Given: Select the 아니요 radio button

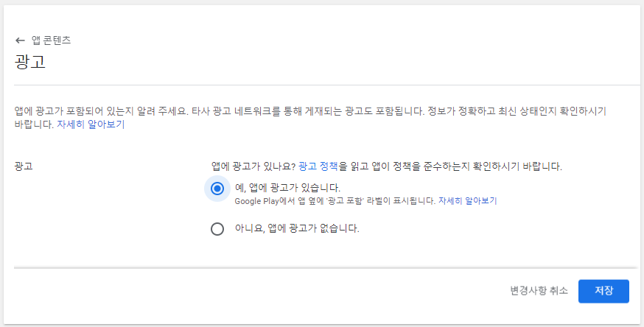Looking at the screenshot, I should [217, 229].
